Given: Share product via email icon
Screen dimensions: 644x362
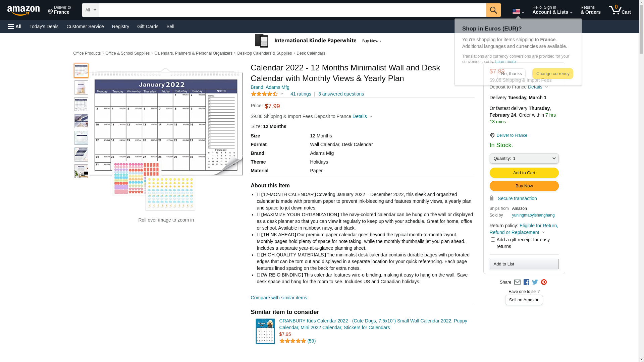Looking at the screenshot, I should [517, 282].
